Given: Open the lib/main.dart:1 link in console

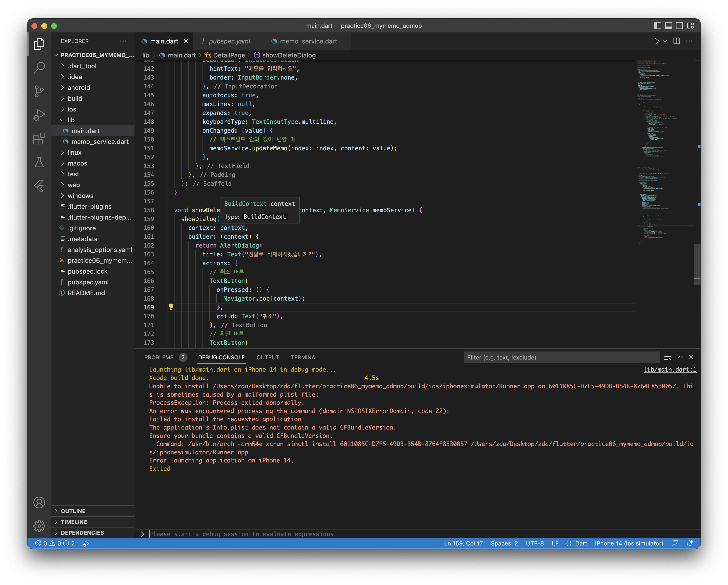Looking at the screenshot, I should (670, 369).
